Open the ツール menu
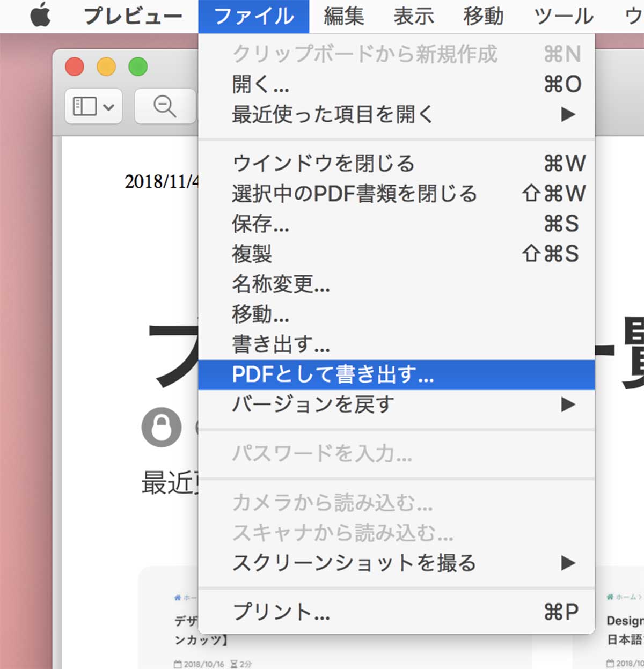The height and width of the screenshot is (669, 644). click(563, 17)
